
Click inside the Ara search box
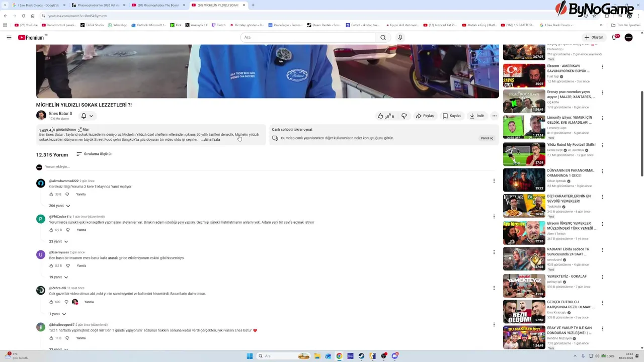[308, 37]
